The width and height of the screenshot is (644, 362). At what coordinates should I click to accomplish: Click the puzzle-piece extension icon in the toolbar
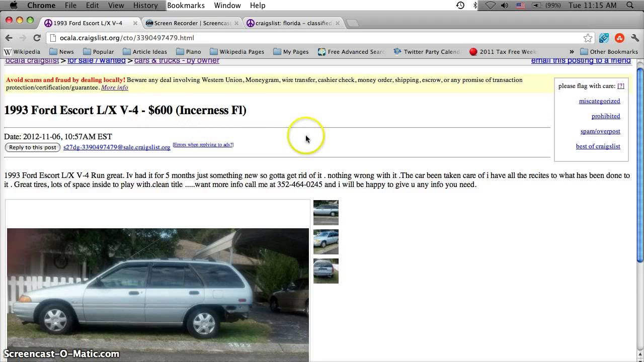click(x=604, y=38)
